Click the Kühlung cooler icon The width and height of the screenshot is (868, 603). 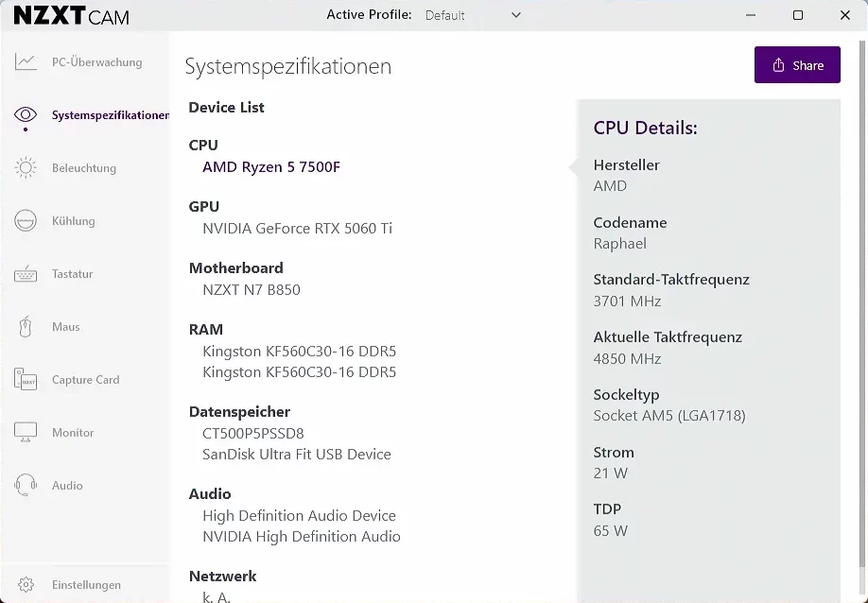[x=26, y=221]
